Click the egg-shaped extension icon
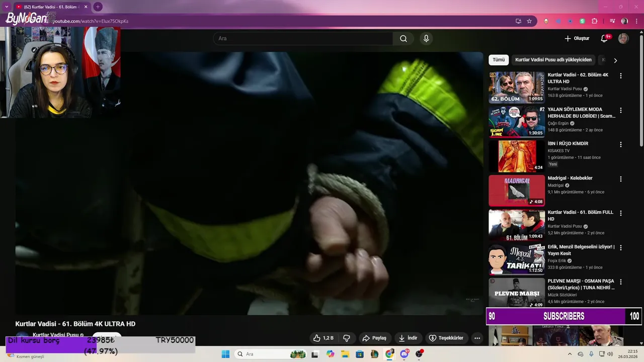The image size is (644, 362). (546, 21)
